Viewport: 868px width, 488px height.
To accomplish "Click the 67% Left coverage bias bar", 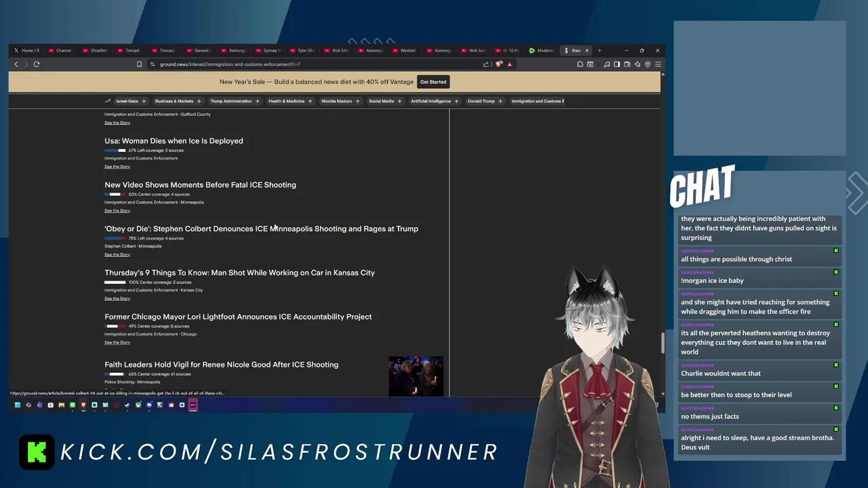I will pos(115,150).
